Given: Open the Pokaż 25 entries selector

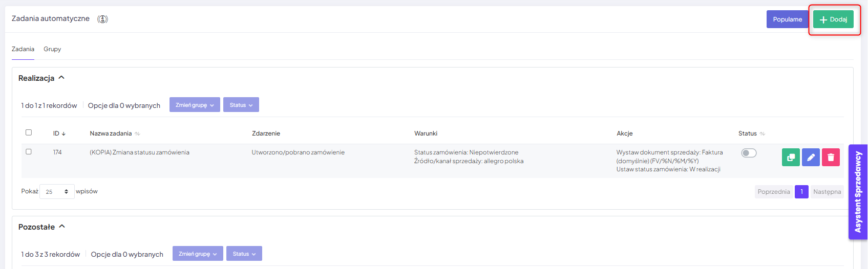Looking at the screenshot, I should coord(57,192).
